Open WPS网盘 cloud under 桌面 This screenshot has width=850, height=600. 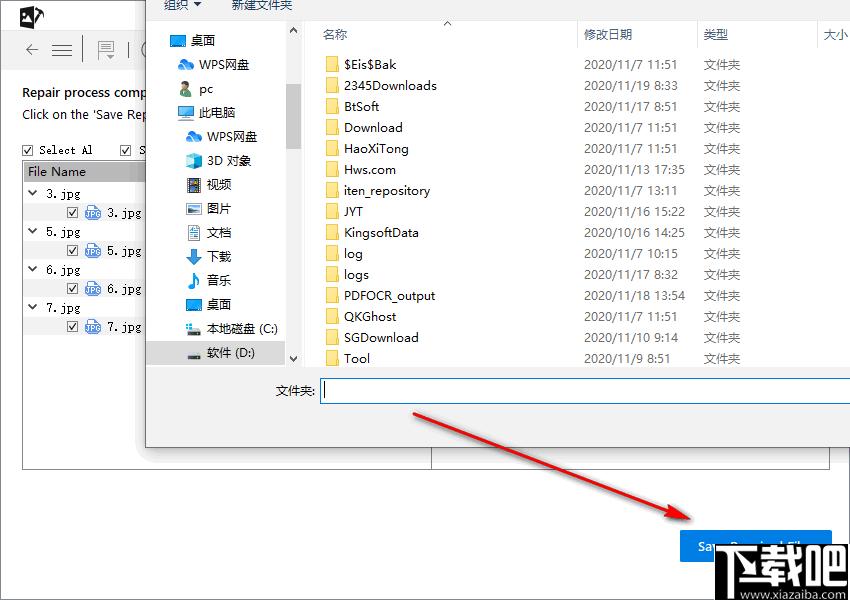[214, 64]
